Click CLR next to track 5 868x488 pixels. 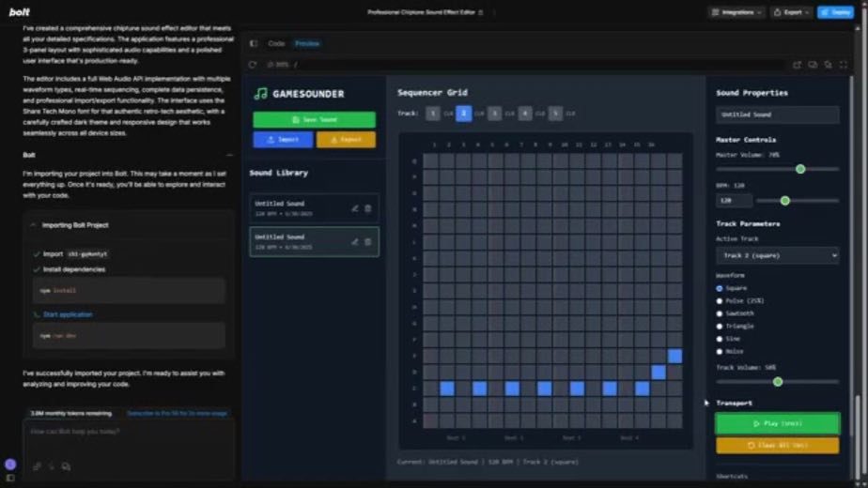point(570,114)
